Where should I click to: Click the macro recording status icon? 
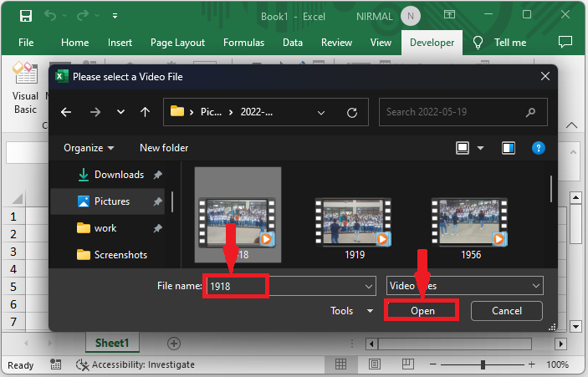pyautogui.click(x=55, y=364)
